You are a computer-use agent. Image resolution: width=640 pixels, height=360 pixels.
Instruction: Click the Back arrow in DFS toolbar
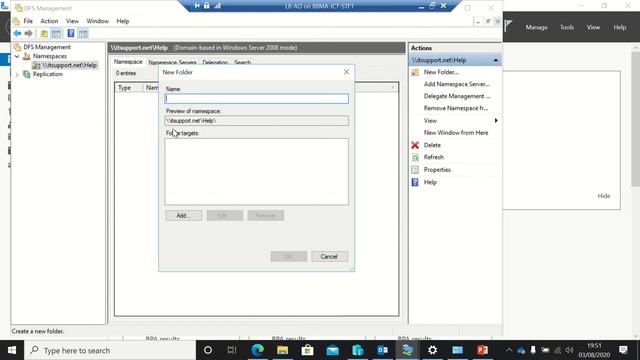[x=17, y=33]
